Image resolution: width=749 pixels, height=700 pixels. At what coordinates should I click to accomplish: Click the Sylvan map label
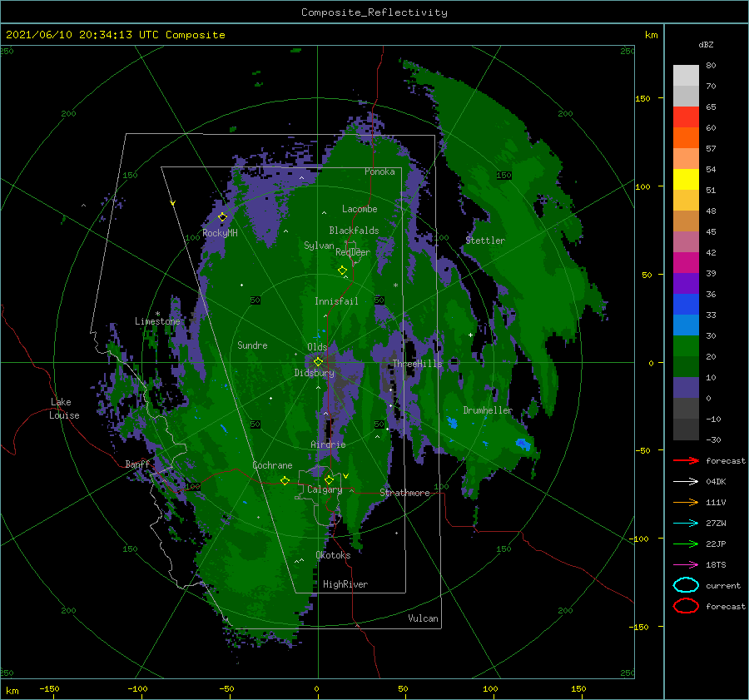tap(319, 246)
